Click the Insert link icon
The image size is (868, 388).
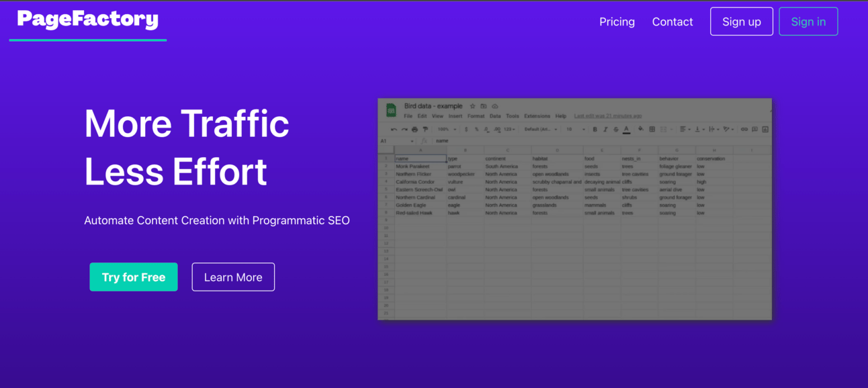point(744,130)
